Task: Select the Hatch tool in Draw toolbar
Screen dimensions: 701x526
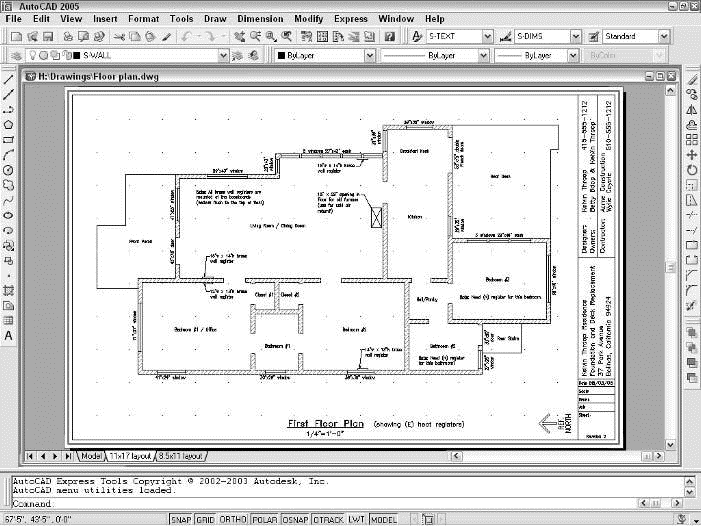Action: [x=8, y=290]
